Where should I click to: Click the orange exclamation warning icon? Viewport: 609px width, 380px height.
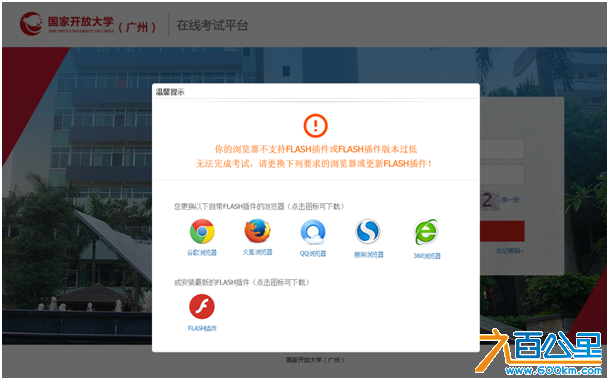click(x=315, y=126)
